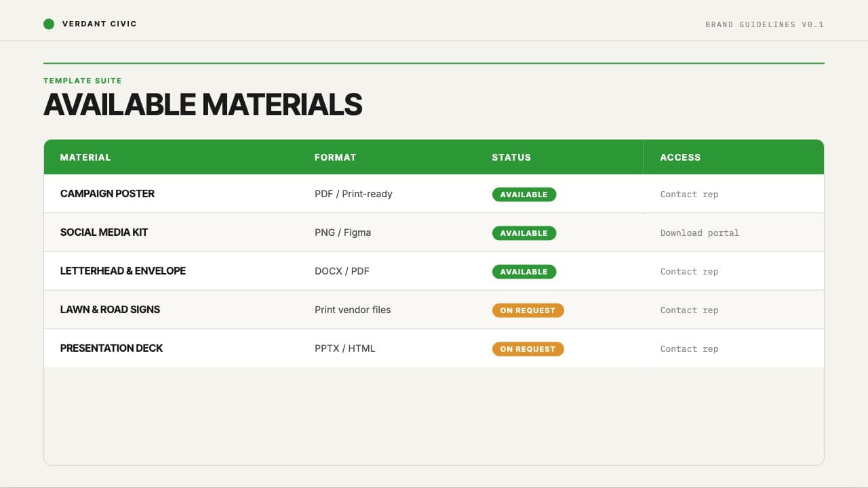Click the green Verdant Civic logo dot

pyautogui.click(x=49, y=24)
